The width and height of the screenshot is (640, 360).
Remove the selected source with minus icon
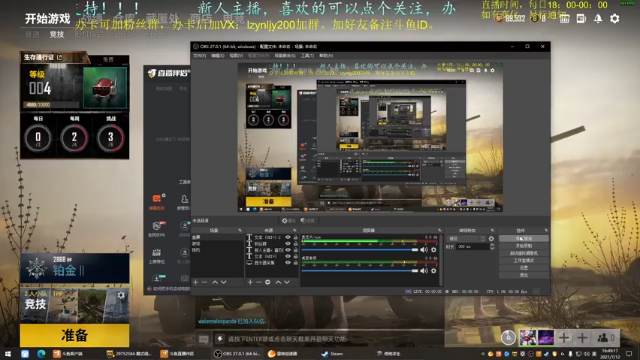click(x=259, y=282)
